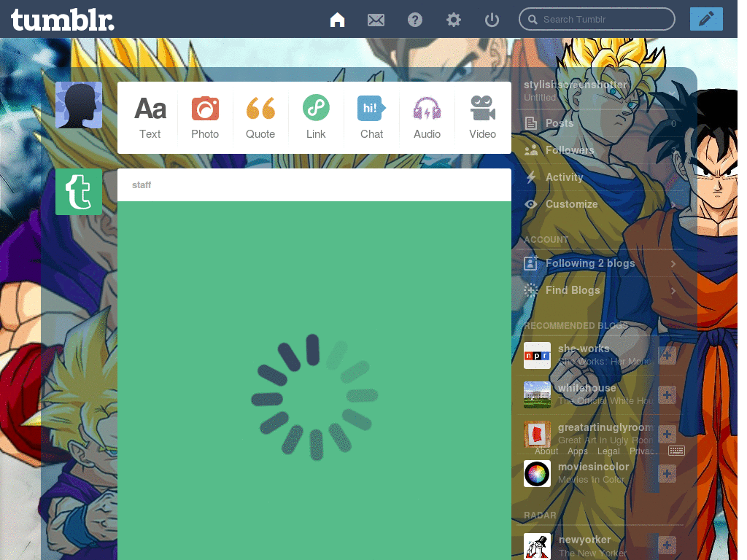Click the moviesincolor color wheel avatar

537,474
